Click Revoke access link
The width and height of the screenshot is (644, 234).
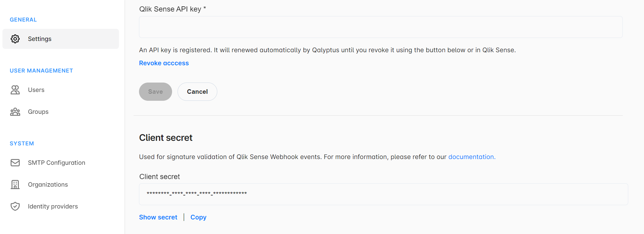(164, 63)
